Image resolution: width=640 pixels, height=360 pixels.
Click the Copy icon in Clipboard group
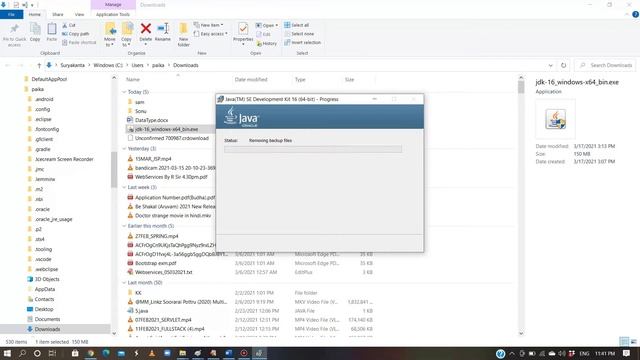pyautogui.click(x=35, y=29)
